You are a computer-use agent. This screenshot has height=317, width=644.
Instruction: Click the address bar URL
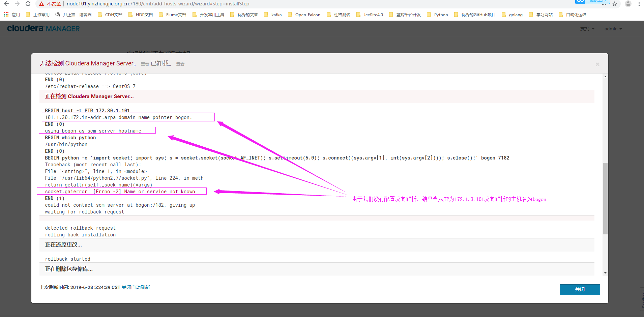(x=158, y=4)
